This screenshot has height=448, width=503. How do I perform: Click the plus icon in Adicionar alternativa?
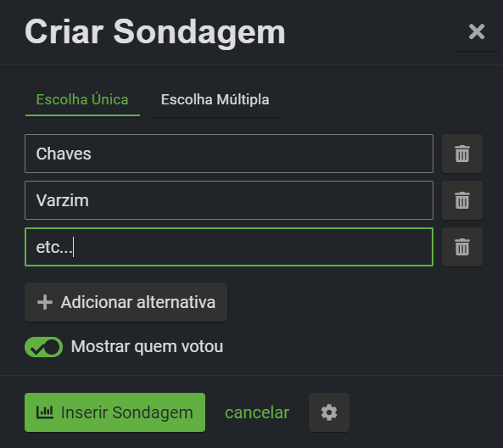click(45, 302)
